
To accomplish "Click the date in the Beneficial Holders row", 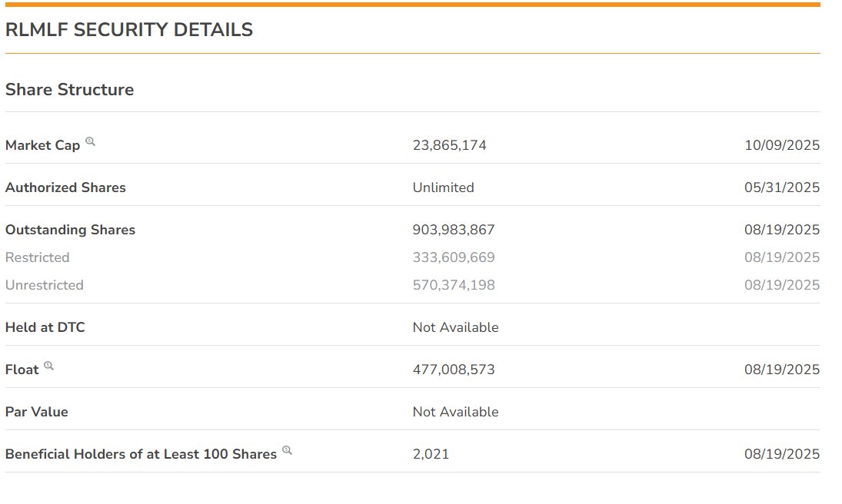I will (782, 454).
